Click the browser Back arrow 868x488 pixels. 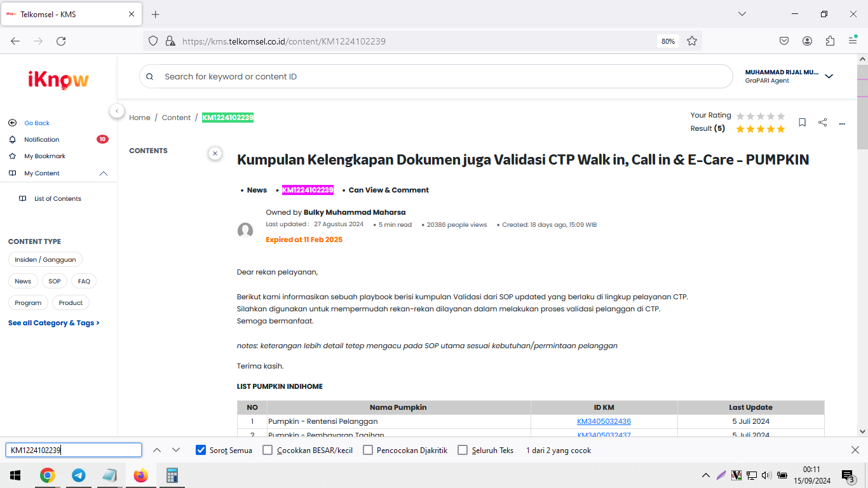15,41
